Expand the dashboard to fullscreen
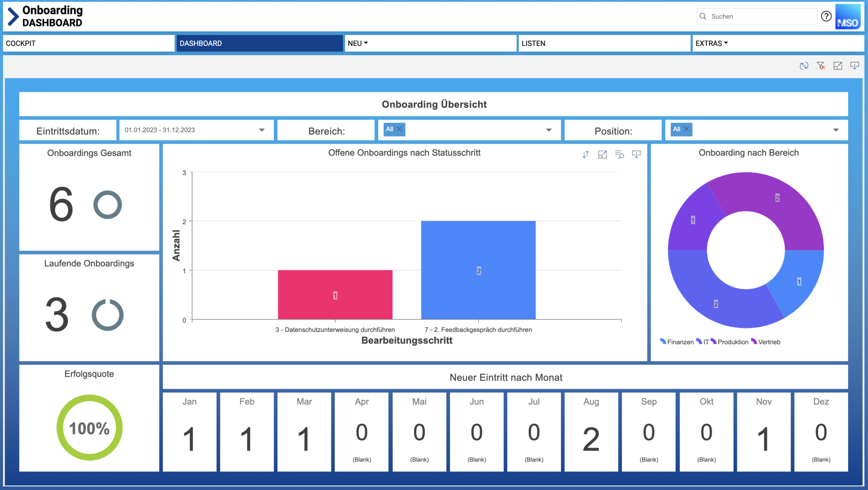868x490 pixels. click(838, 66)
